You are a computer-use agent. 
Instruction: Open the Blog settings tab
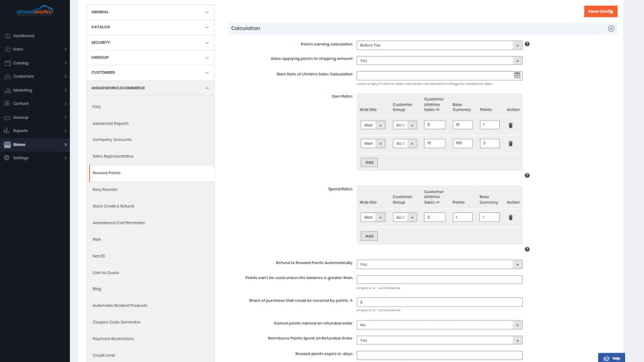[x=96, y=289]
